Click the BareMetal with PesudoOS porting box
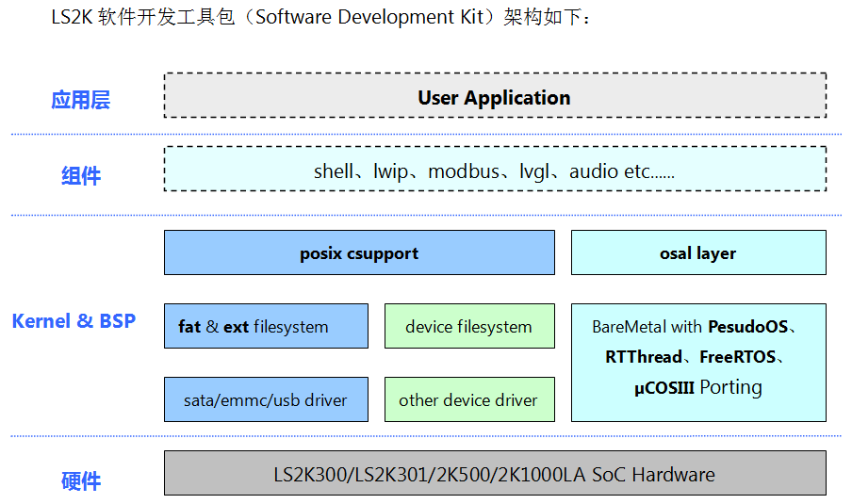852x504 pixels. coord(698,363)
